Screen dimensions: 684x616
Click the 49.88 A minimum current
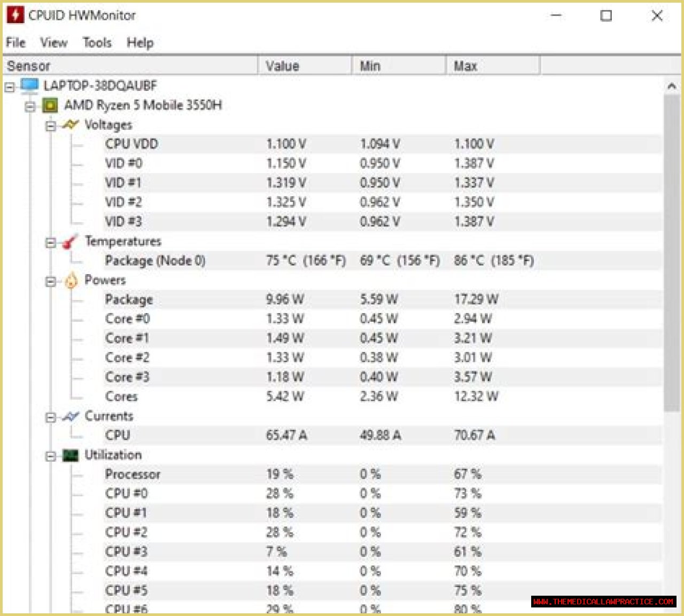[x=380, y=435]
